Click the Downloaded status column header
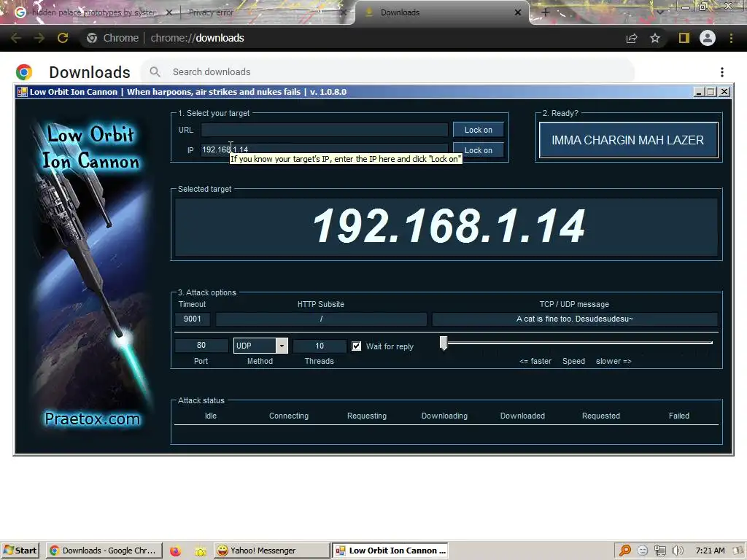 (x=522, y=416)
